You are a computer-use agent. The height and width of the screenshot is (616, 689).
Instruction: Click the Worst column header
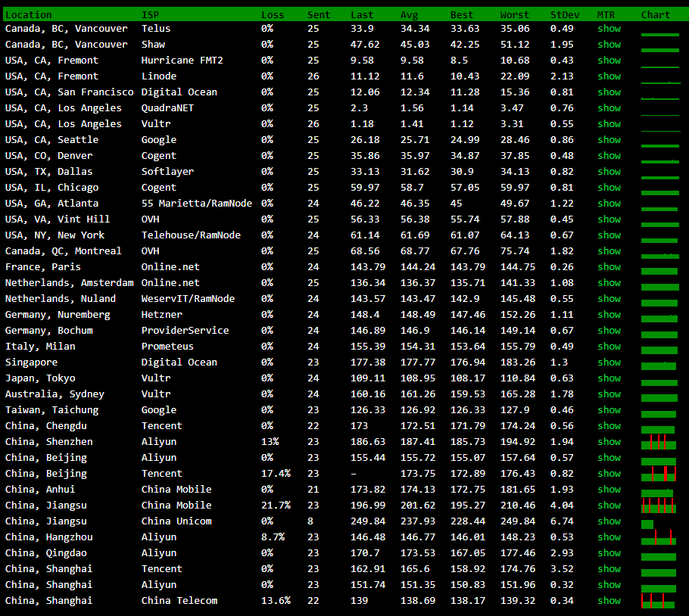[515, 15]
